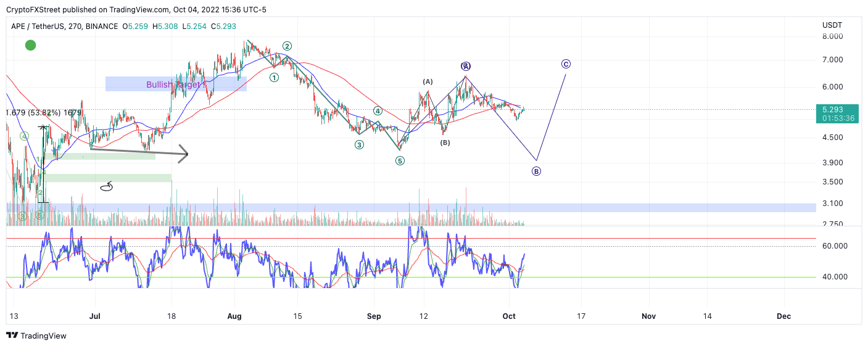Click the circled C target label

[x=566, y=64]
